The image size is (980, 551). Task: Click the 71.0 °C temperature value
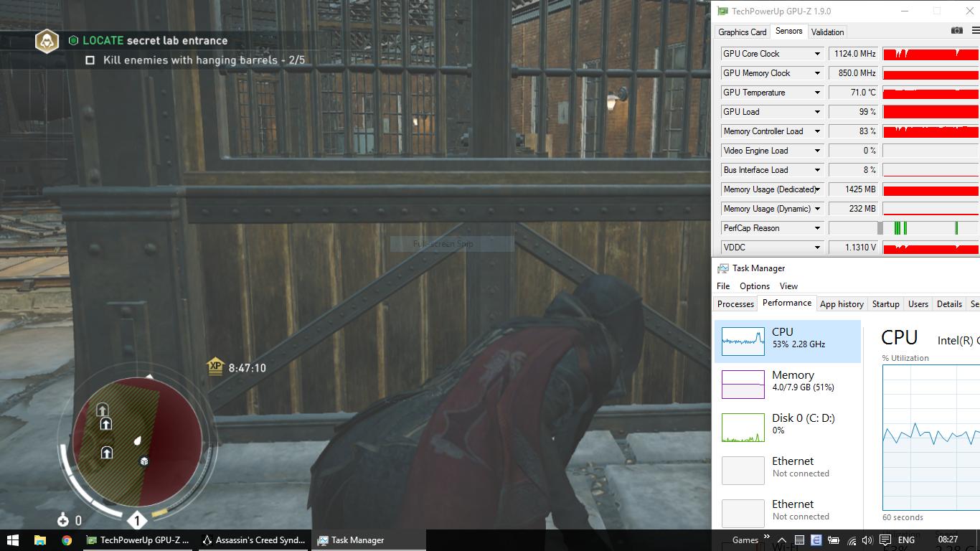[854, 93]
